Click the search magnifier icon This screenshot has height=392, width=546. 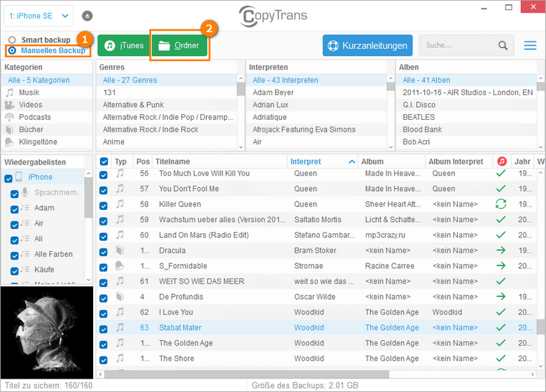point(503,45)
